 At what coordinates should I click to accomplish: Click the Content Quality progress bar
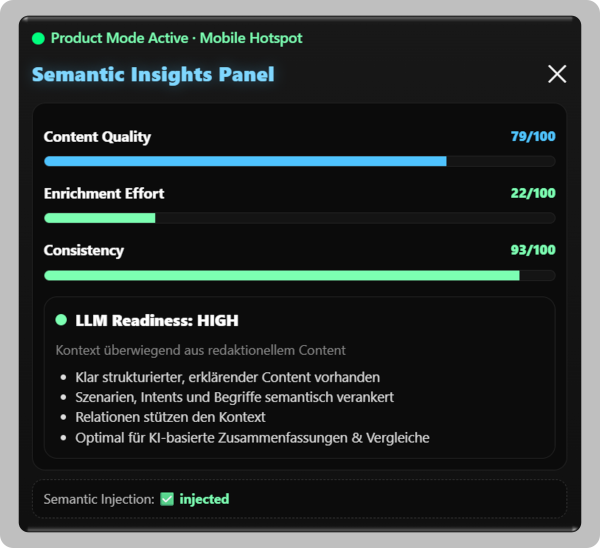pyautogui.click(x=299, y=161)
